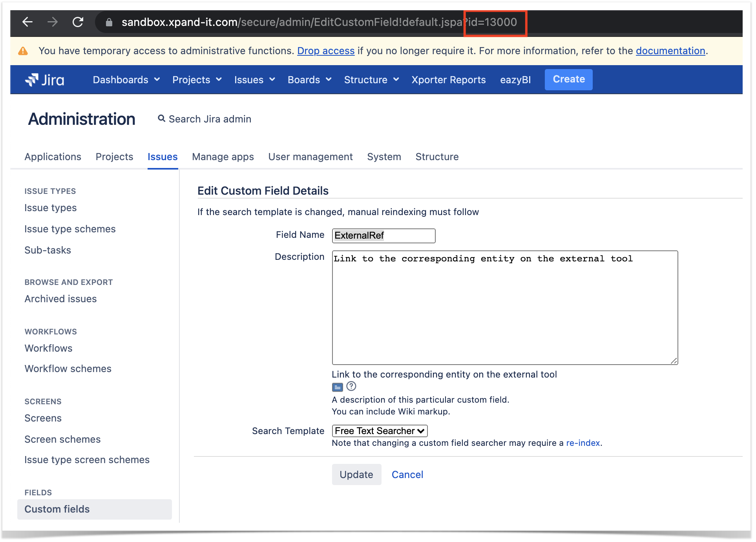Select Custom fields in sidebar
Viewport: 756px width, 542px height.
[x=95, y=509]
